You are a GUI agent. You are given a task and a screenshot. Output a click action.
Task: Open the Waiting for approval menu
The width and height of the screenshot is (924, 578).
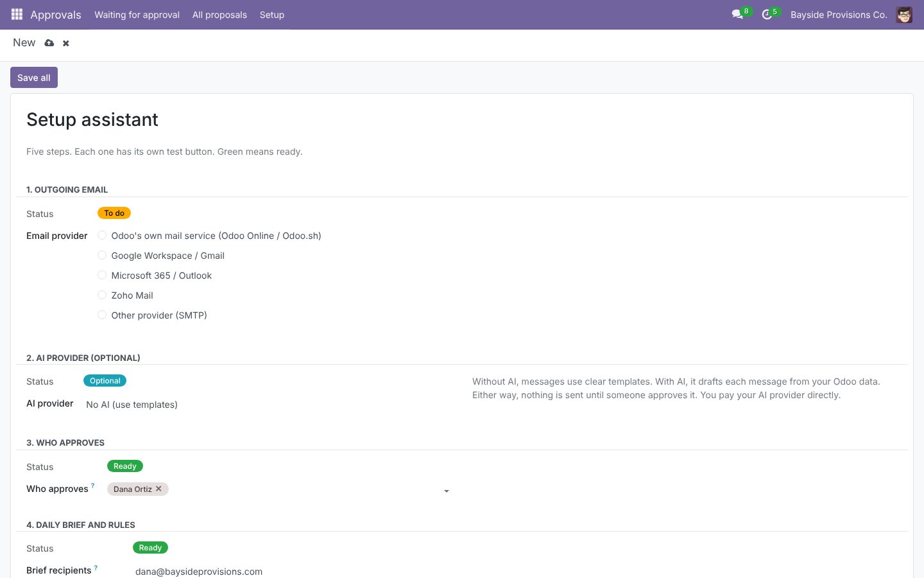point(137,15)
